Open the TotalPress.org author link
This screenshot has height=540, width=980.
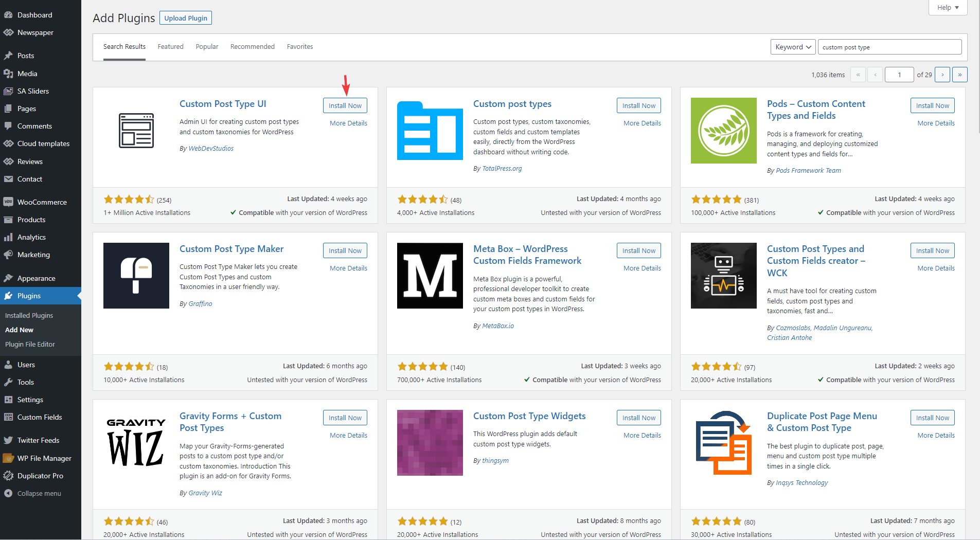(x=502, y=168)
